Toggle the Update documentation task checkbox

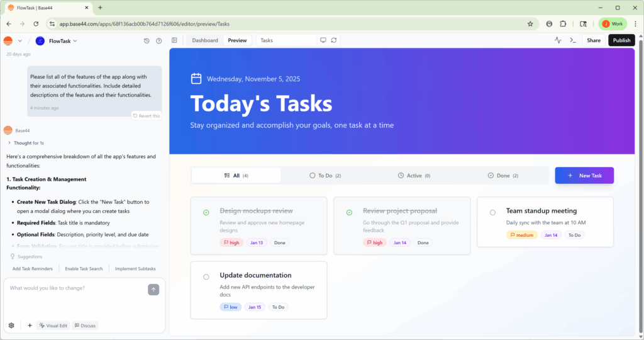pyautogui.click(x=206, y=276)
